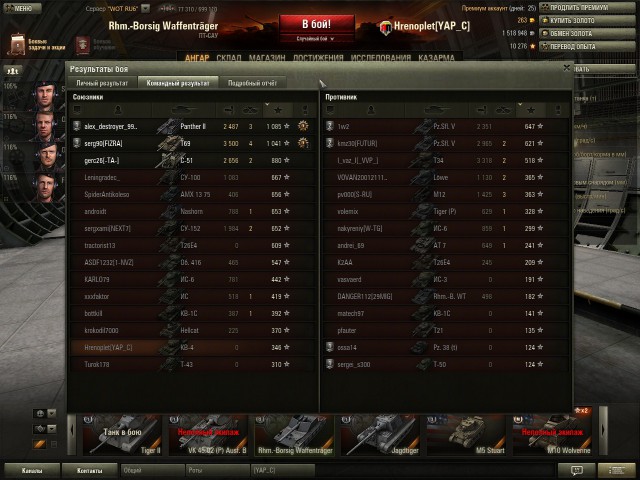Switch to the personal result tab
Screen dimensions: 640x480
coord(102,83)
